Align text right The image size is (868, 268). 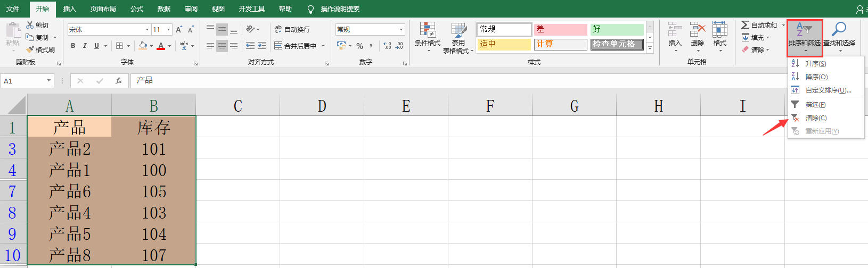pyautogui.click(x=234, y=46)
